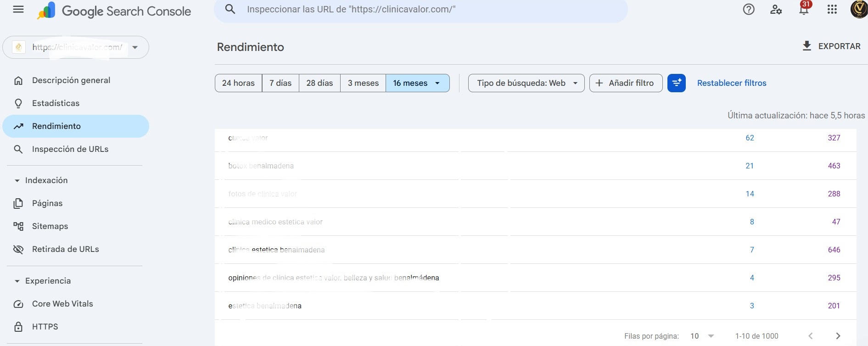This screenshot has height=346, width=868.
Task: Open Tipo de búsqueda: Web dropdown
Action: [x=526, y=83]
